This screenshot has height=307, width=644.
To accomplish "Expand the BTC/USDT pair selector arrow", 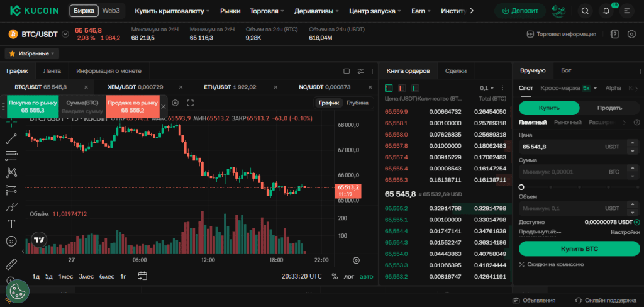I will click(65, 34).
